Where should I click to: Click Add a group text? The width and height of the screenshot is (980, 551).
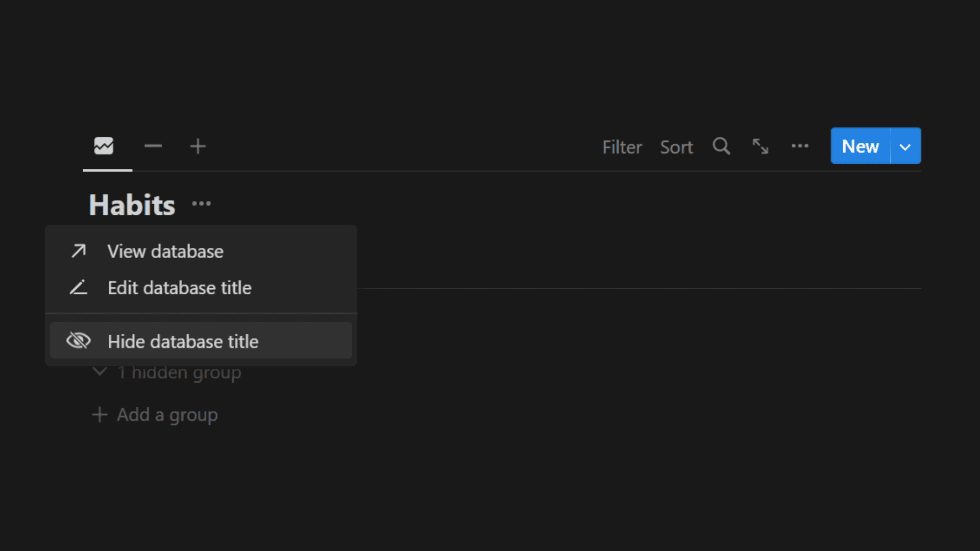pos(167,415)
